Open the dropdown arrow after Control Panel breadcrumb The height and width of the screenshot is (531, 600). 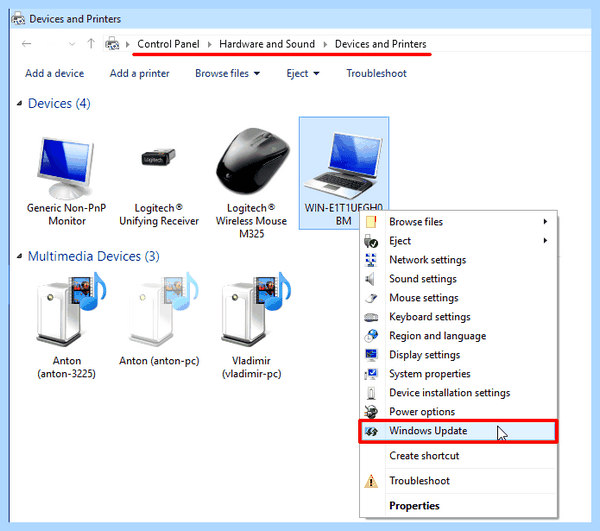(x=209, y=44)
